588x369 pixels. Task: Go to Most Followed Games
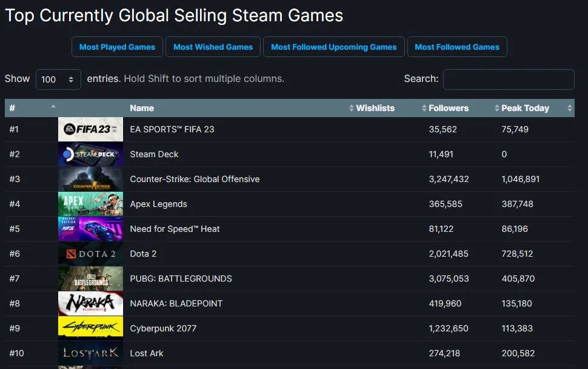click(x=457, y=47)
